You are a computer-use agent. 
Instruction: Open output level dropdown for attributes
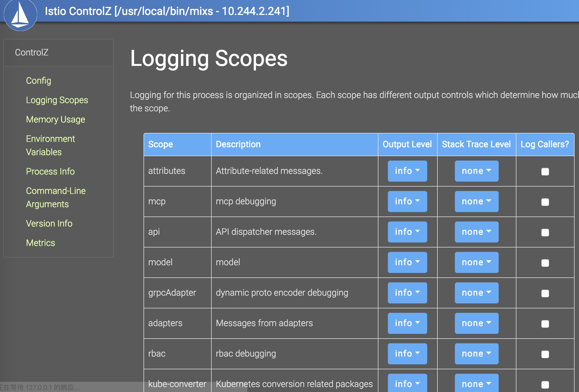(x=407, y=171)
